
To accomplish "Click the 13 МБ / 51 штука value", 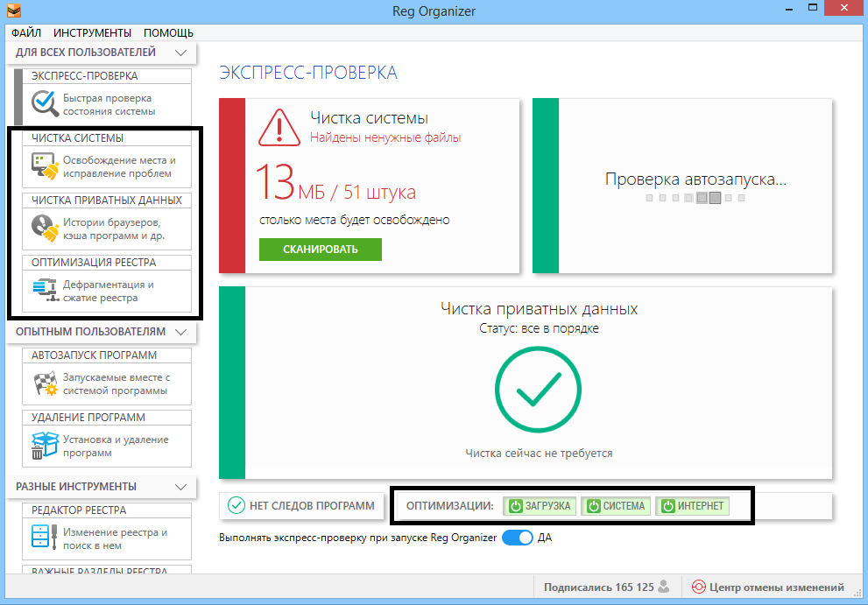I will (x=335, y=184).
